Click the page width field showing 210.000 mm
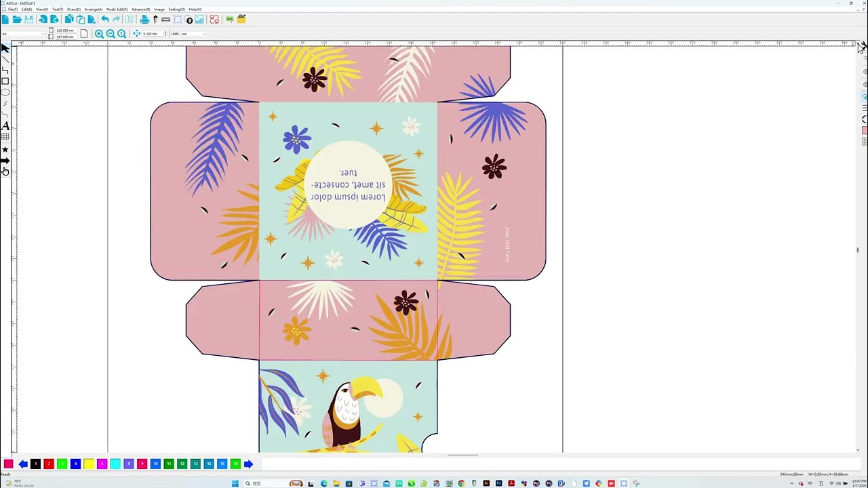Screen dimensions: 868x488 66,30
